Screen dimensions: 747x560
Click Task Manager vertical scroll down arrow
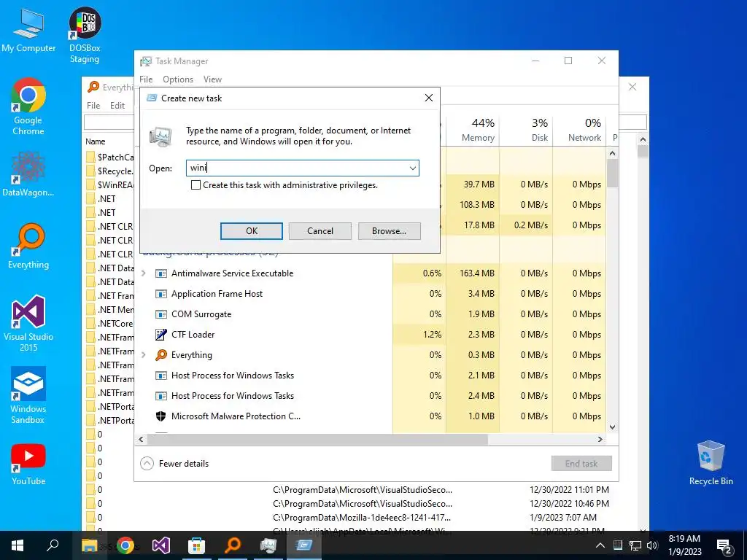[x=613, y=427]
